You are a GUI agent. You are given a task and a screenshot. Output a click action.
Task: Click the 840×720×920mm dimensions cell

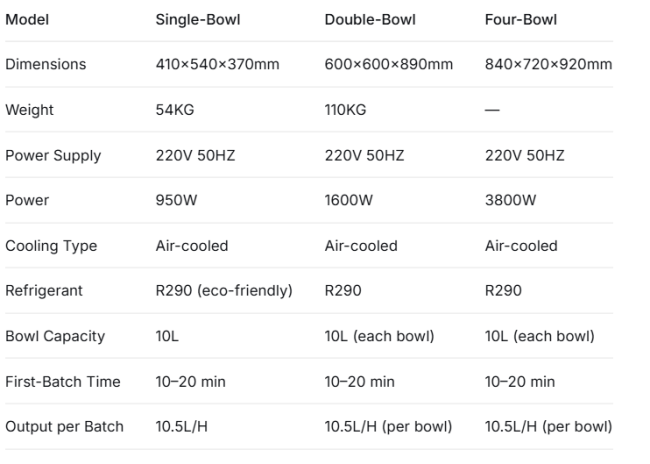tap(548, 64)
